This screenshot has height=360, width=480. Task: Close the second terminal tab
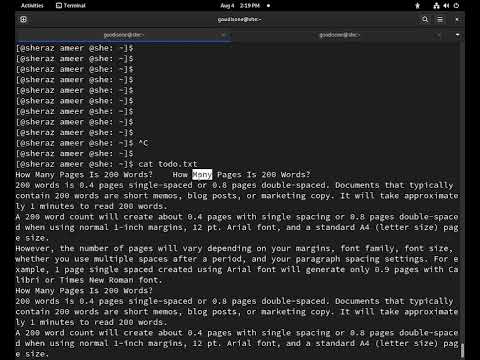coord(439,35)
